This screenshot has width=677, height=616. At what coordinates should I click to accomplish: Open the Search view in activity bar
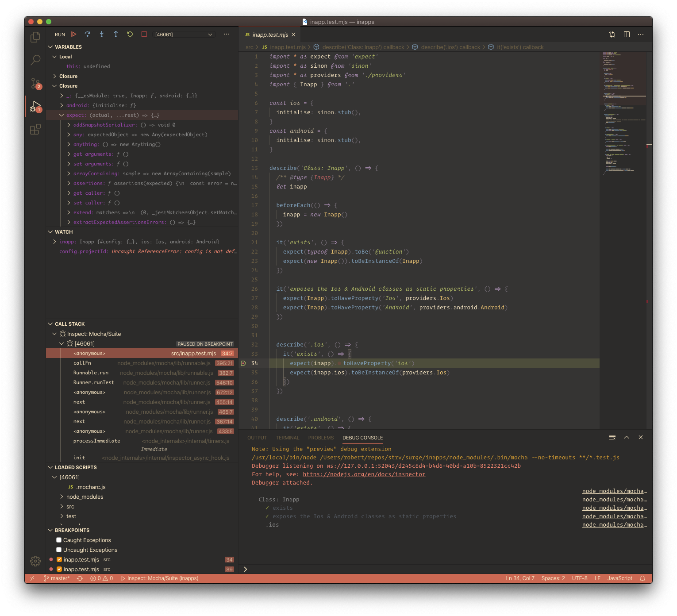(x=35, y=60)
